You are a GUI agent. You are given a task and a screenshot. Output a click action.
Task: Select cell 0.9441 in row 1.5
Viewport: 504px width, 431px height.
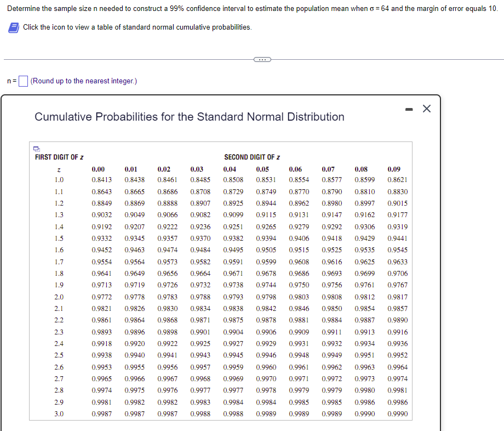coord(398,239)
